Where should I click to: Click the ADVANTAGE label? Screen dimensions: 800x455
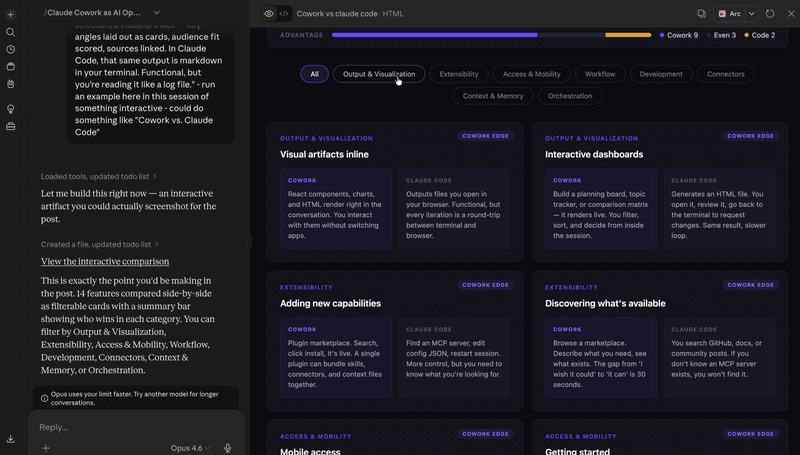[302, 35]
